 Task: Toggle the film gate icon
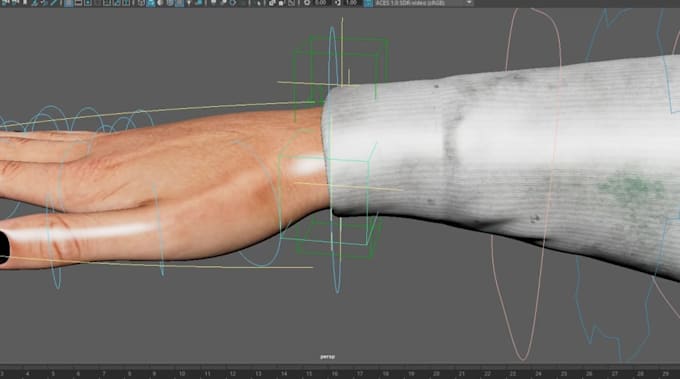click(78, 3)
